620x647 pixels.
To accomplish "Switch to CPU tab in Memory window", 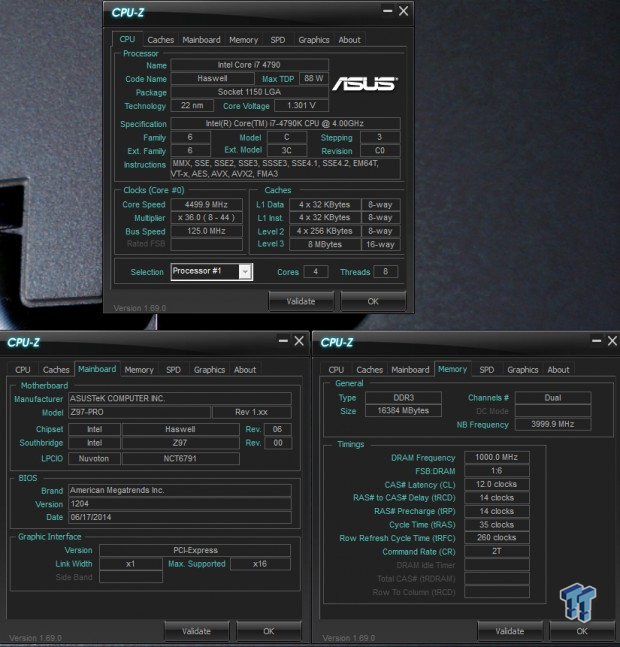I will click(336, 370).
